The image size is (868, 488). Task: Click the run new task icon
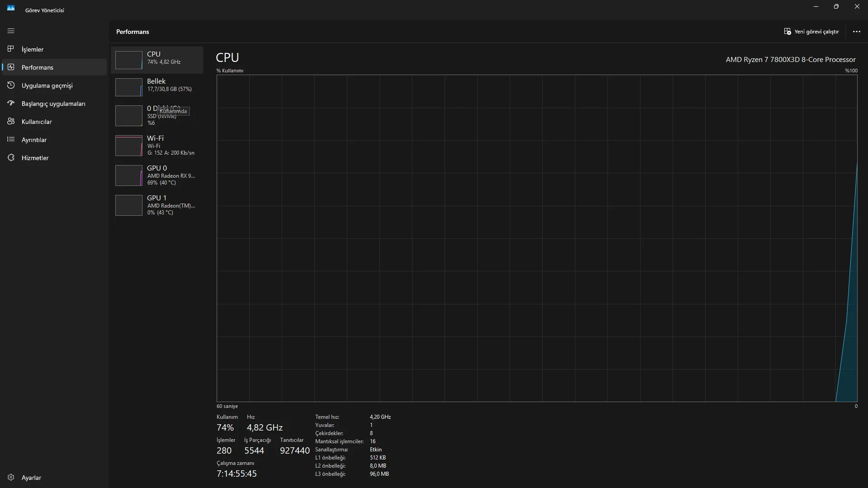click(x=787, y=31)
